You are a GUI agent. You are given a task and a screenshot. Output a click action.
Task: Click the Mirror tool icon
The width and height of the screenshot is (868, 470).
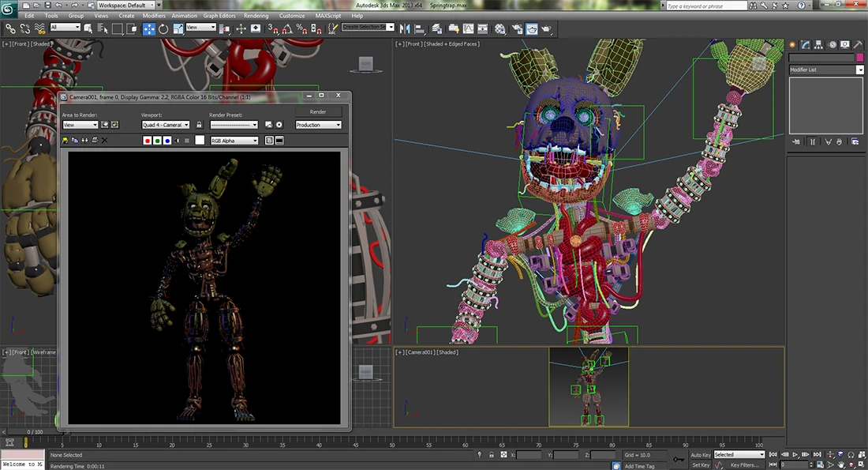pyautogui.click(x=405, y=28)
